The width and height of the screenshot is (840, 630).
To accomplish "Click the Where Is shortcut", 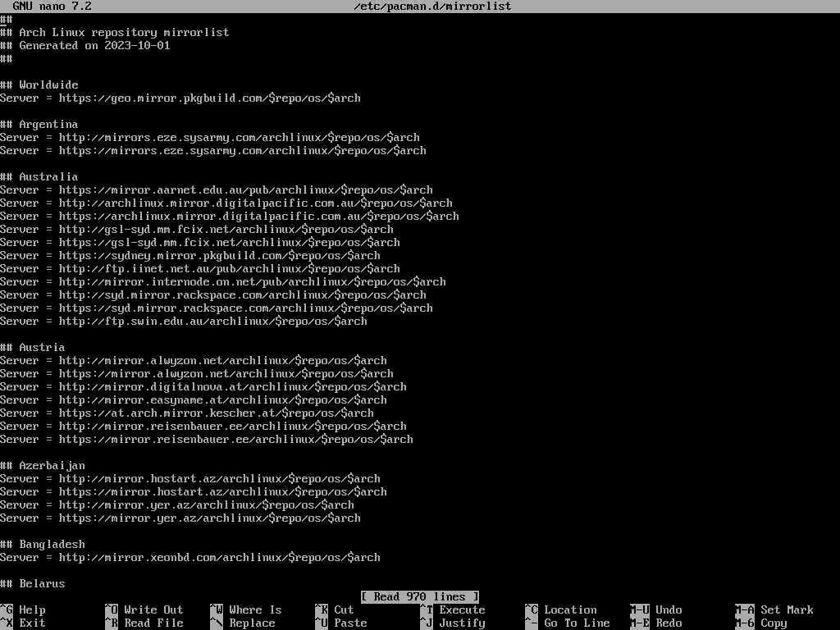I will [246, 609].
